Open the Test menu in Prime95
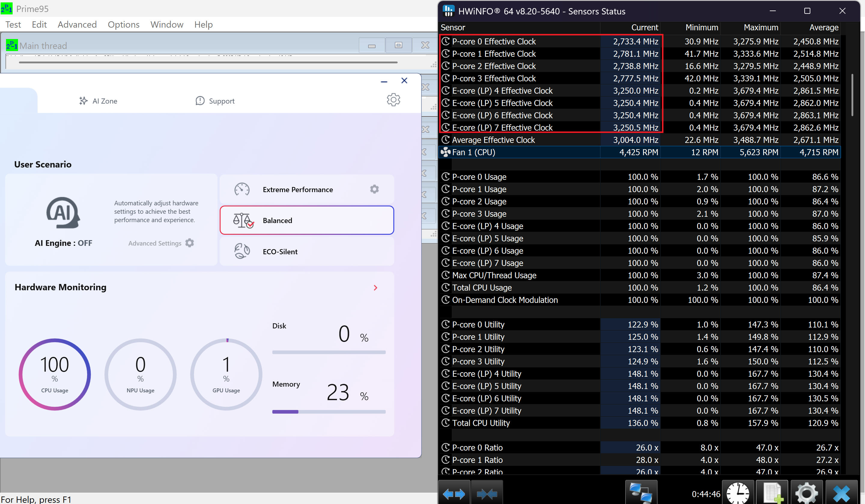The width and height of the screenshot is (865, 504). [13, 24]
